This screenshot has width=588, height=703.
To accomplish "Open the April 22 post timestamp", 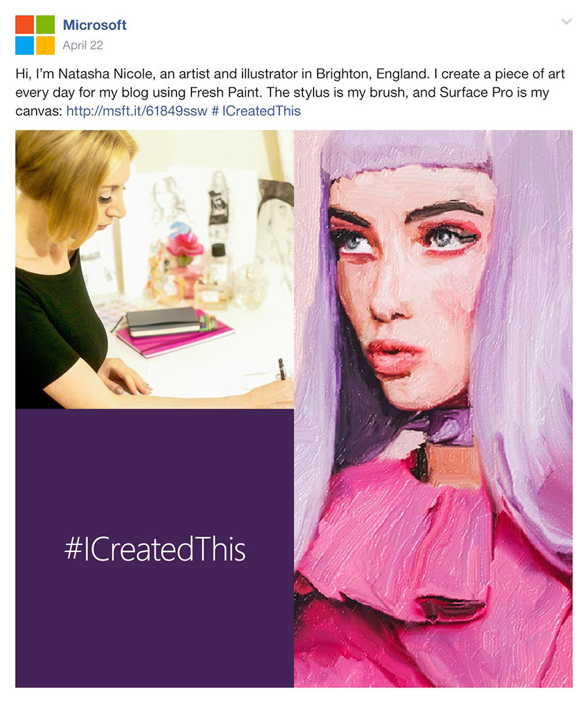I will (83, 45).
